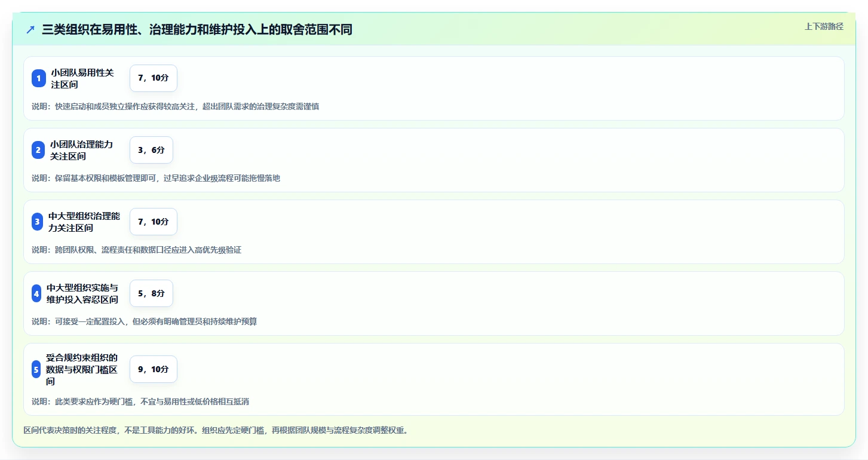This screenshot has width=868, height=460.
Task: Click the 7，10分 pill for 中大型组织治理能力
Action: click(x=154, y=222)
